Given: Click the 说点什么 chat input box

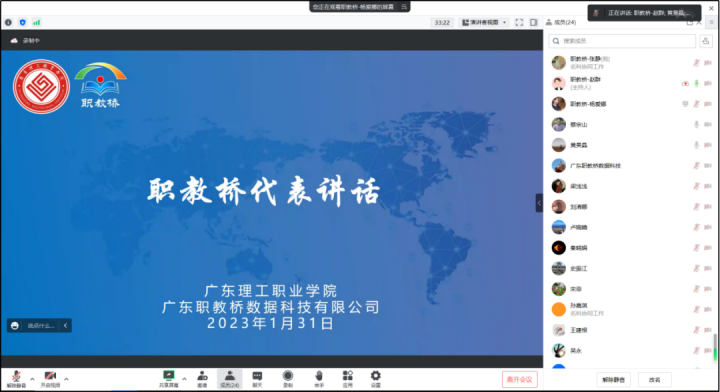Looking at the screenshot, I should [x=40, y=325].
